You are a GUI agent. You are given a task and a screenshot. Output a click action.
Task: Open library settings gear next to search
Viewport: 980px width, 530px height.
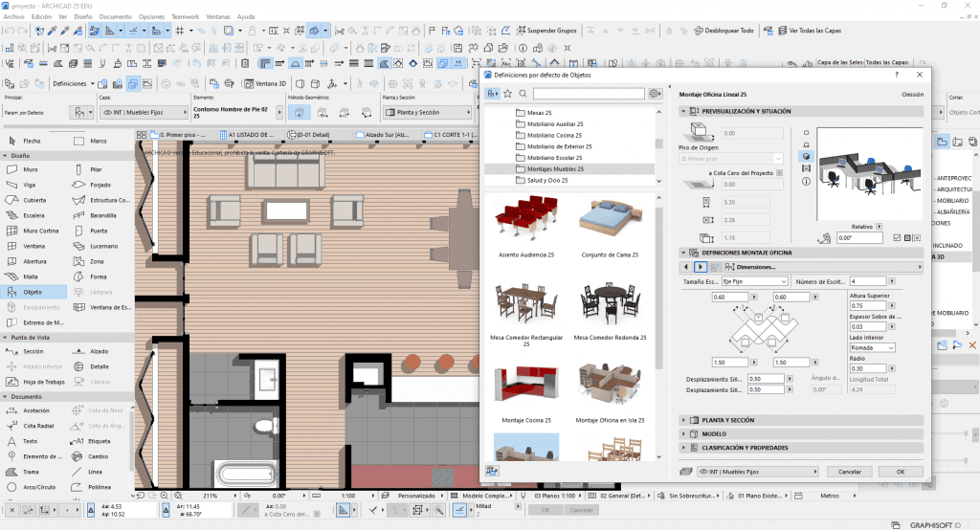coord(655,94)
